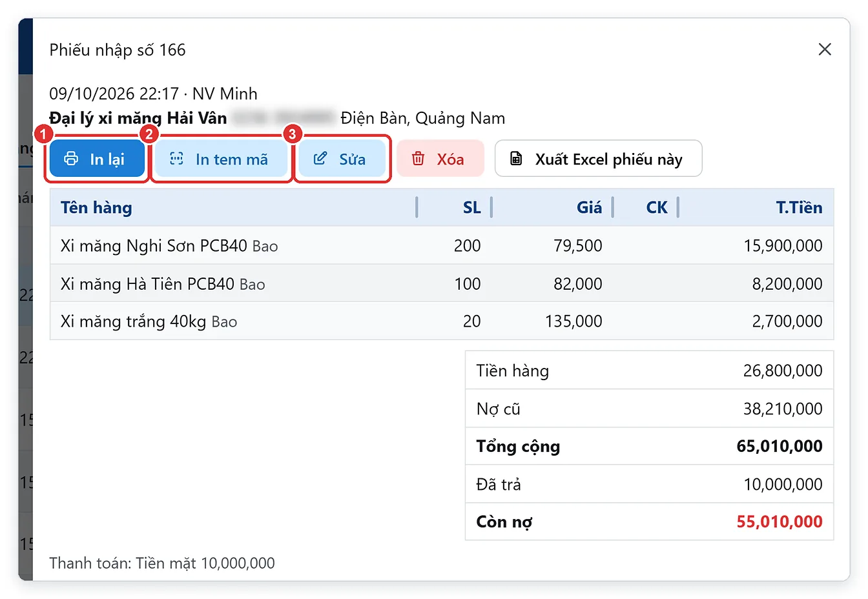This screenshot has width=868, height=599.
Task: Click the printer icon on In lại
Action: [71, 159]
